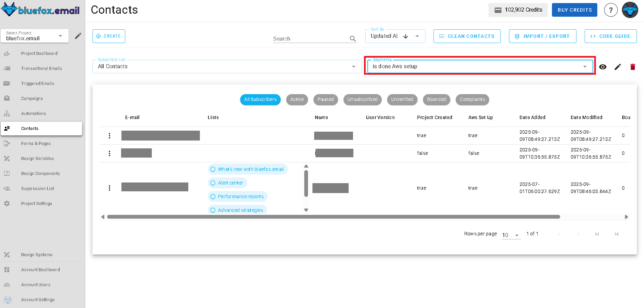Switch to the Unsubscribed filter tab
Screen dimensions: 644x308
(362, 100)
